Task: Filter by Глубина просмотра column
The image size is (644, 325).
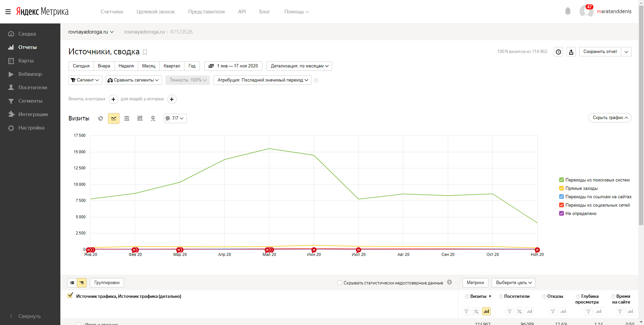Action: click(x=589, y=312)
